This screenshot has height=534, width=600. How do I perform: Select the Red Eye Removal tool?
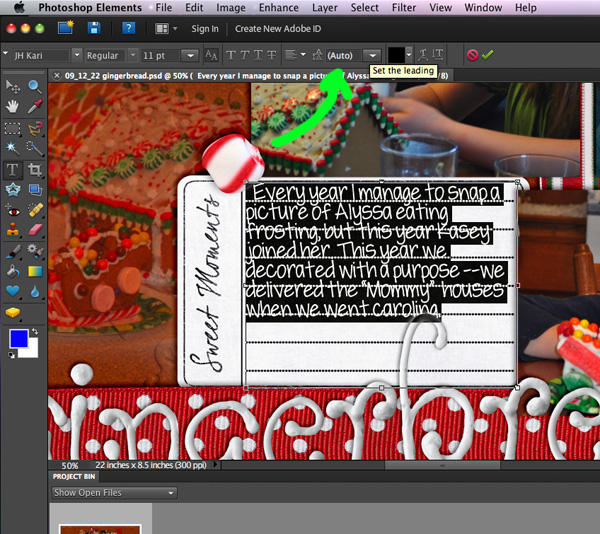coord(13,210)
